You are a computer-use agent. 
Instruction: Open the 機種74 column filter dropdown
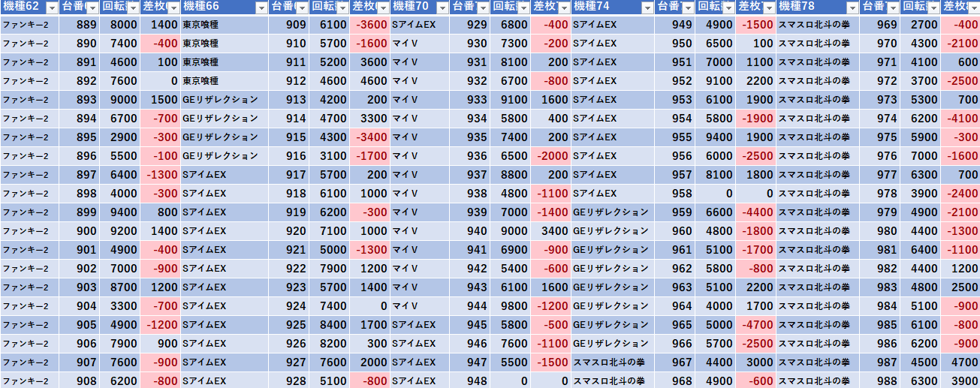(x=647, y=8)
